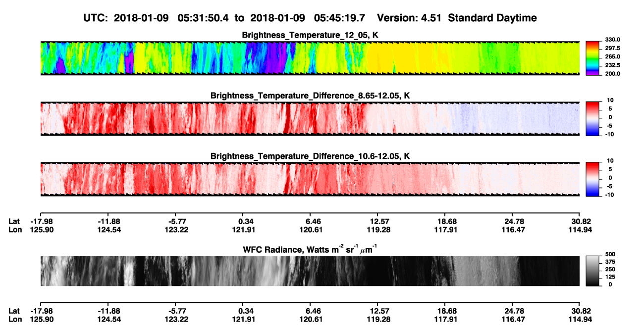Click the Lat label of axis under 10.6-12.05 panel
The height and width of the screenshot is (330, 644).
[x=14, y=221]
